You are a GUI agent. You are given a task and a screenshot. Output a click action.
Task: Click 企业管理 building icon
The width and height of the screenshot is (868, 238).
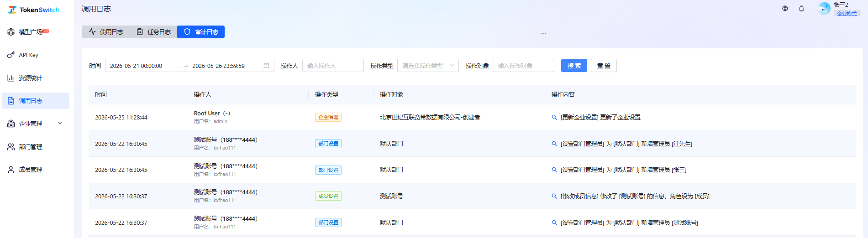(11, 124)
